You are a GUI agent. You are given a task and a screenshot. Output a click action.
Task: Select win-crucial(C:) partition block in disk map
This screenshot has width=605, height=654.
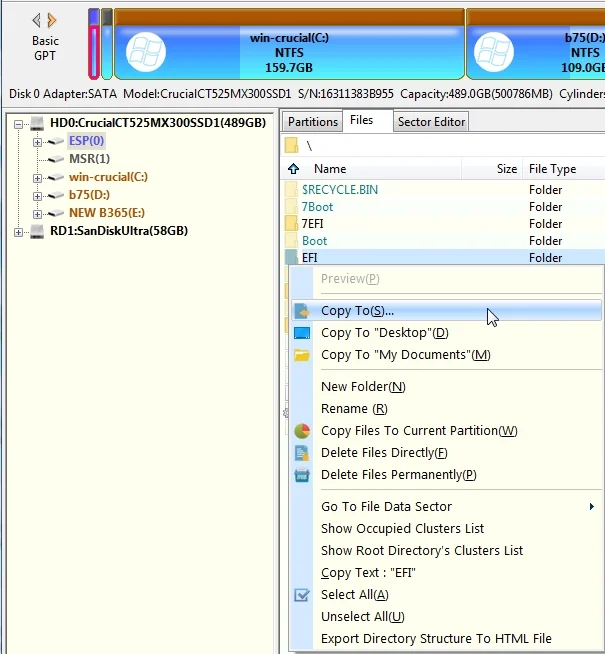pyautogui.click(x=289, y=44)
